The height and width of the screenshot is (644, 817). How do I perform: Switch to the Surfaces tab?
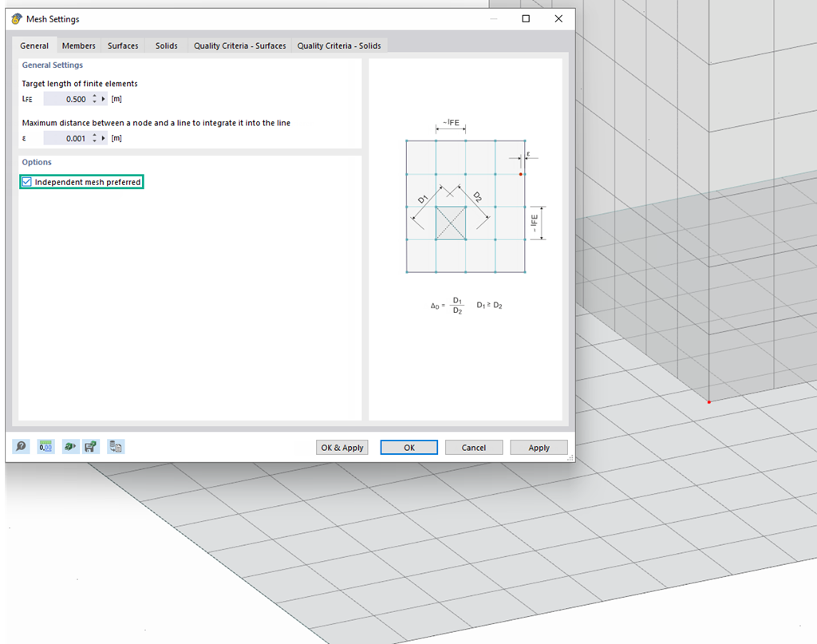coord(123,45)
